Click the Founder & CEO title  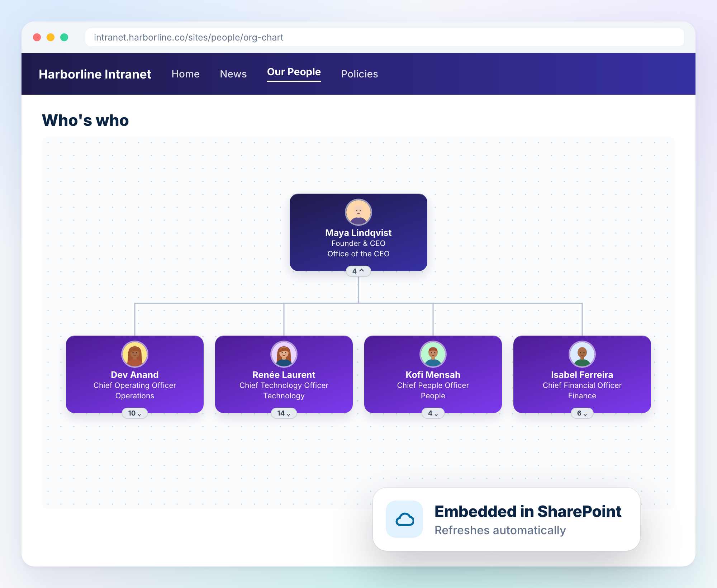point(358,243)
